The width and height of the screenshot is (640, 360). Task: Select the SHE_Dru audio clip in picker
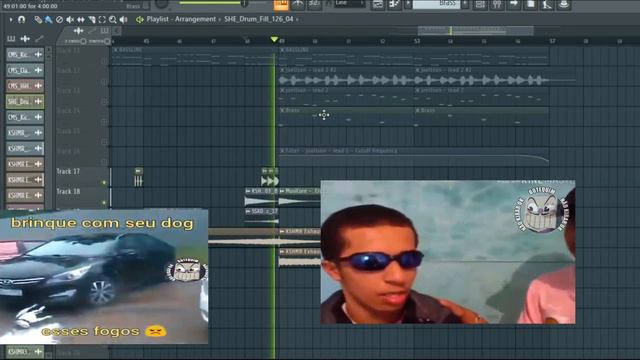25,101
